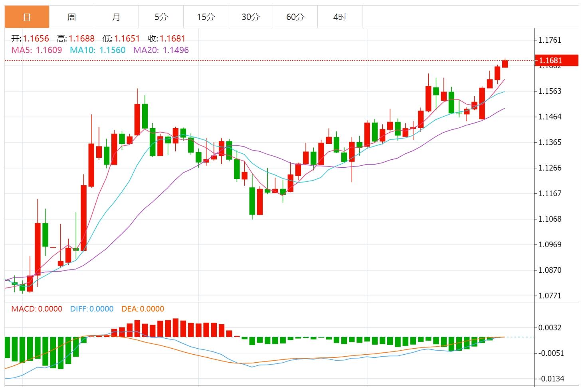
Task: Click the 1.1761 price axis label
Action: [550, 40]
